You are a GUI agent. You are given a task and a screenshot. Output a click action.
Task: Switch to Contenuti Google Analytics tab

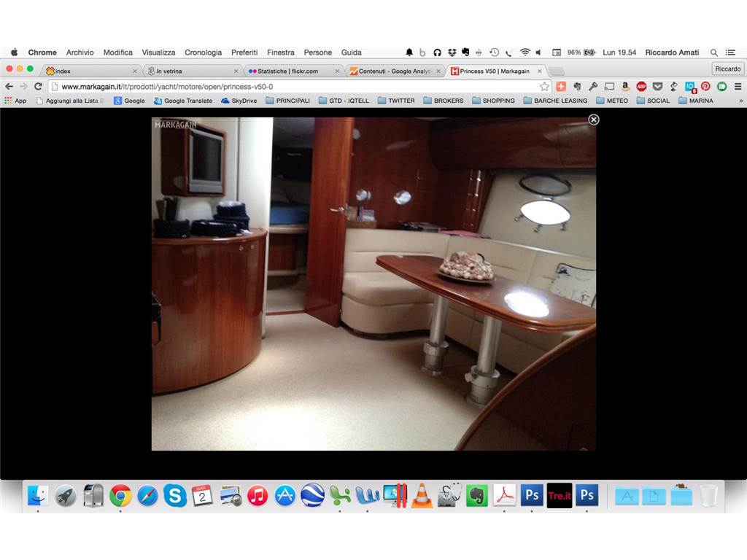click(x=395, y=71)
